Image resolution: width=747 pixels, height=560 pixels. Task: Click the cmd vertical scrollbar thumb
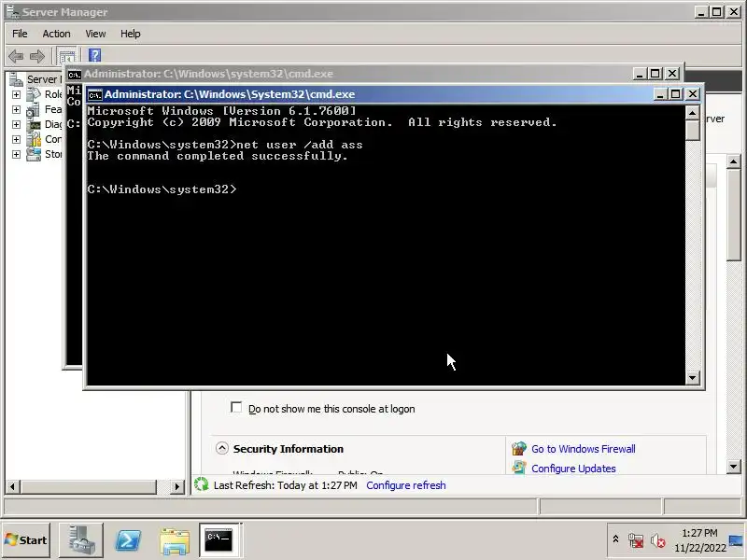pos(692,131)
